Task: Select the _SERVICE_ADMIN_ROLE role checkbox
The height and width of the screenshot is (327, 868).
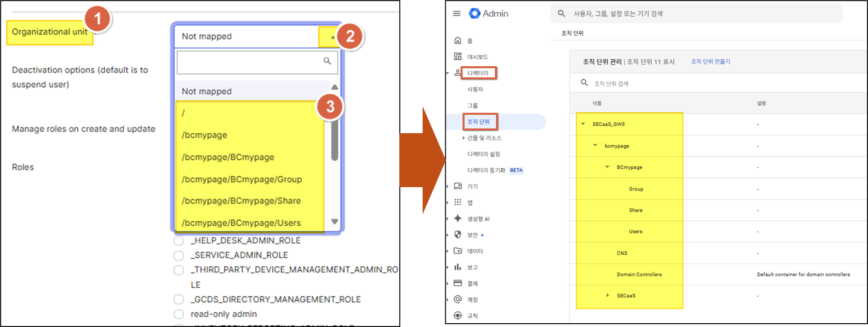Action: (x=179, y=255)
